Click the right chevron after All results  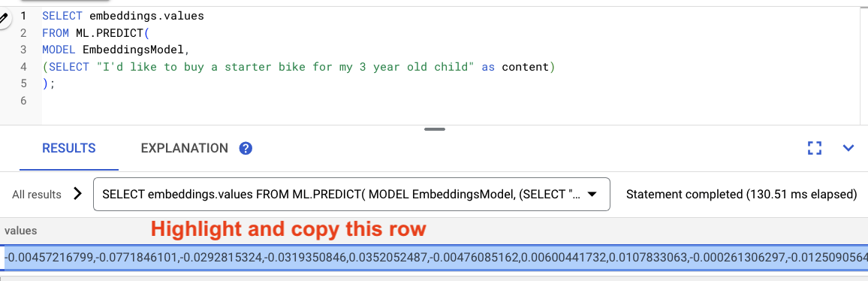(77, 194)
